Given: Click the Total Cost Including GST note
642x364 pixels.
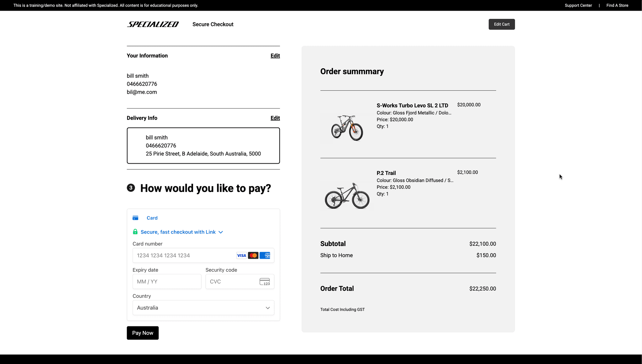Looking at the screenshot, I should coord(343,309).
